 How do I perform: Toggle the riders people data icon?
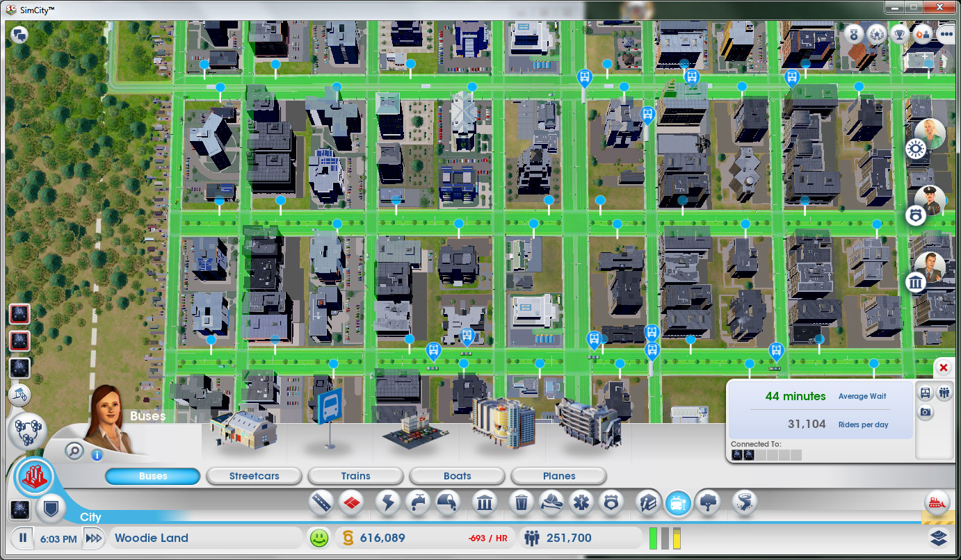click(944, 393)
